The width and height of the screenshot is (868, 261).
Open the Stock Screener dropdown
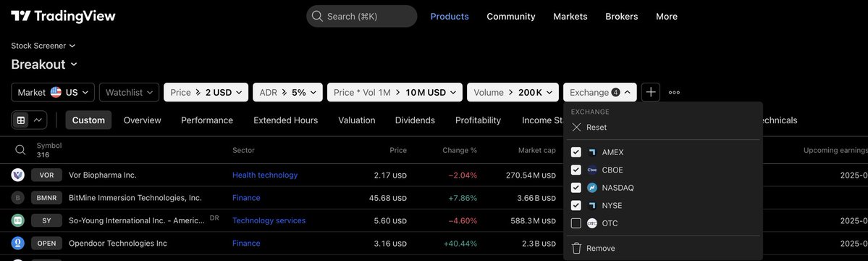click(43, 46)
